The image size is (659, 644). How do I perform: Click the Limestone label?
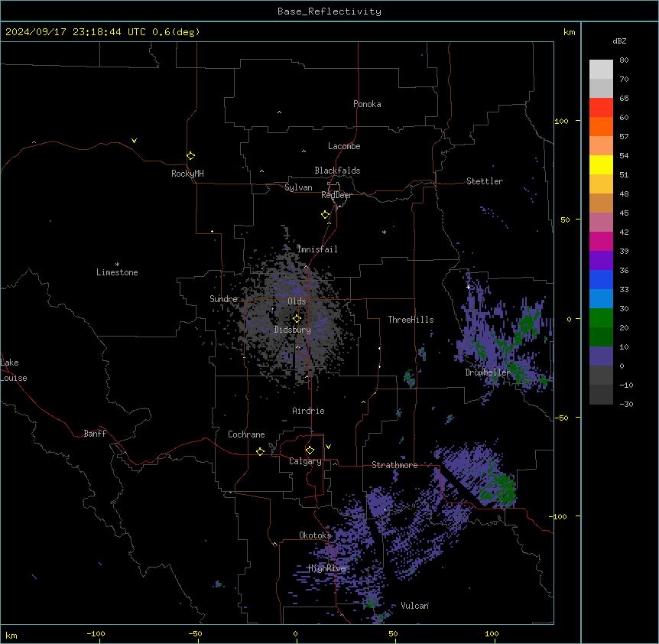pyautogui.click(x=117, y=272)
